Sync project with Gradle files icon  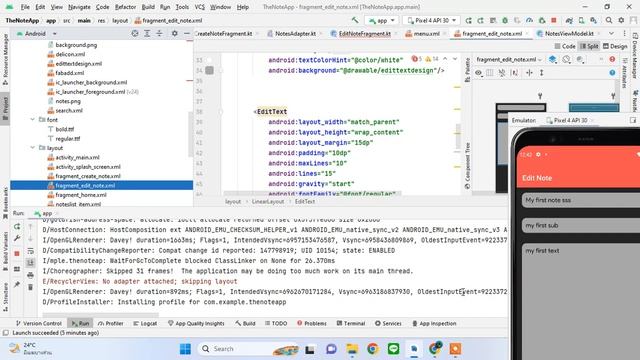pyautogui.click(x=569, y=20)
